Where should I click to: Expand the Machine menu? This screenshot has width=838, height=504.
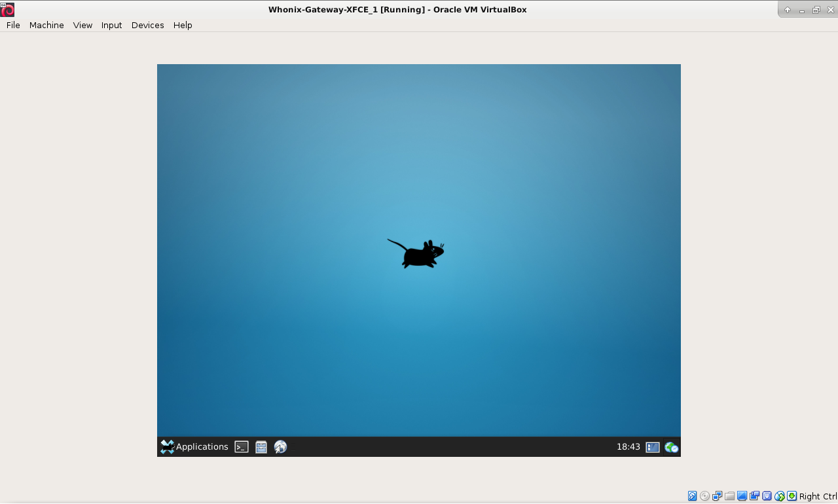click(46, 25)
